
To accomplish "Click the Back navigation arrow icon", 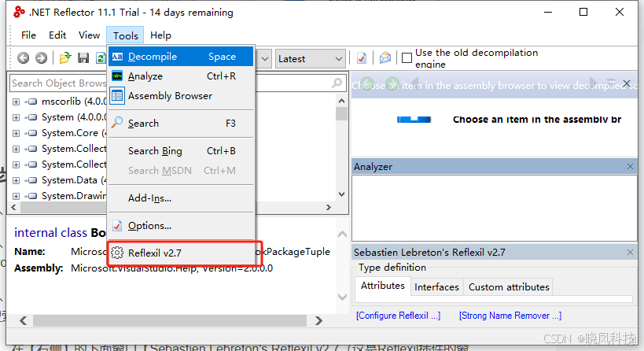I will click(x=24, y=58).
